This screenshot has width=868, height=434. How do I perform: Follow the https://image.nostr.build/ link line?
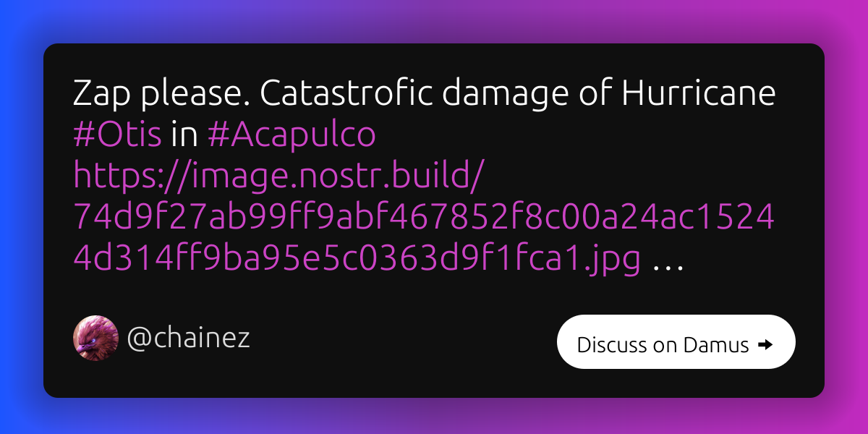point(273,176)
